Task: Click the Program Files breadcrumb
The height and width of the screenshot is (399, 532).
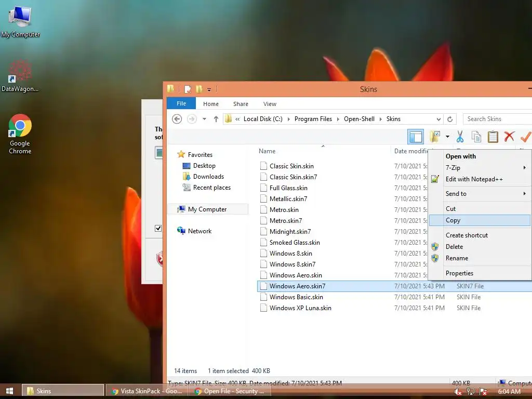Action: tap(313, 119)
